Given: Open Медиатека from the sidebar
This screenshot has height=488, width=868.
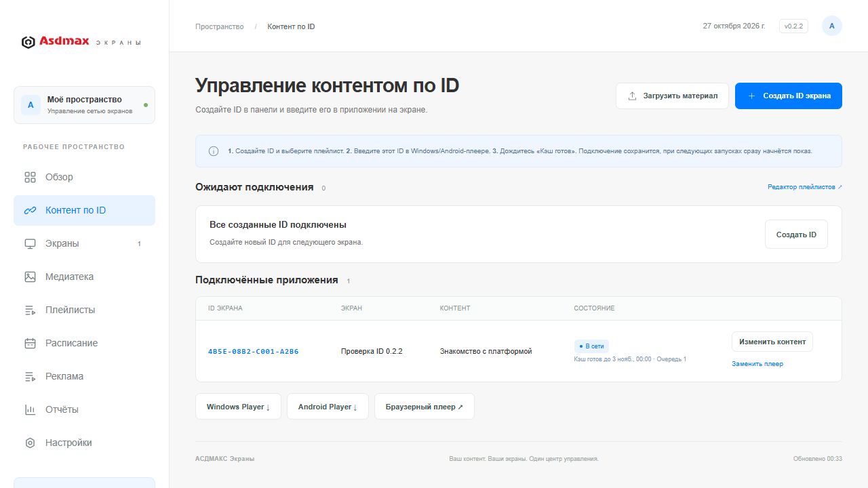Looking at the screenshot, I should click(x=84, y=277).
